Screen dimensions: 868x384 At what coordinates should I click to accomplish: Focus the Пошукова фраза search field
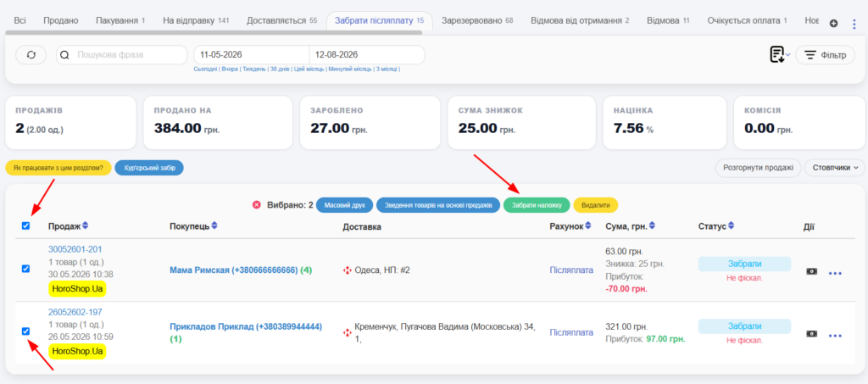pyautogui.click(x=122, y=55)
